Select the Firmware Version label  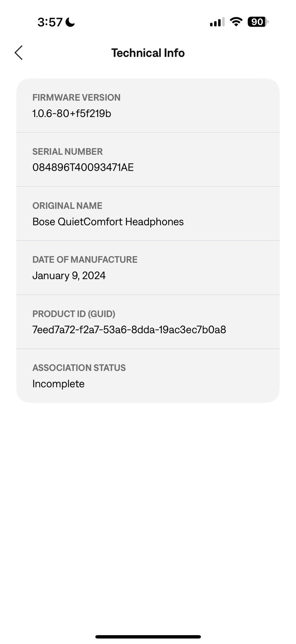tap(76, 97)
